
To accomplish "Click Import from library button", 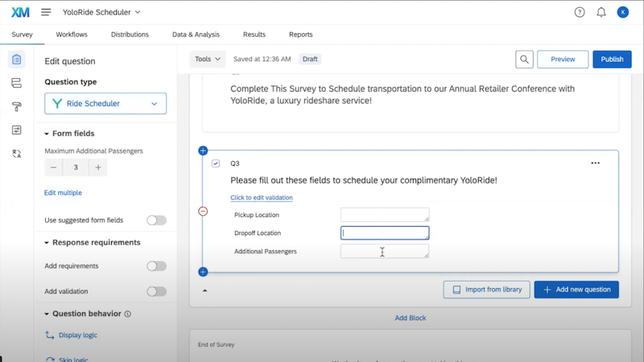I will click(487, 290).
